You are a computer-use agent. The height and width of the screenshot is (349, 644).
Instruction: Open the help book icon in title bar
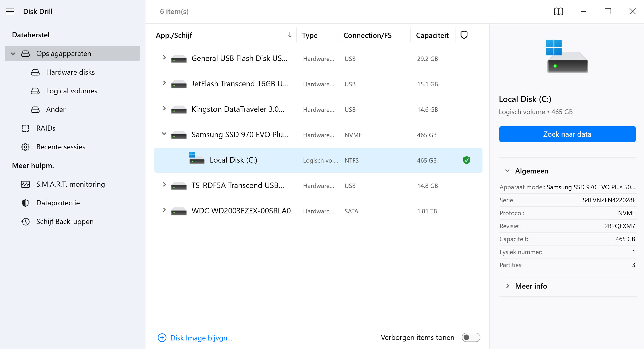tap(558, 11)
